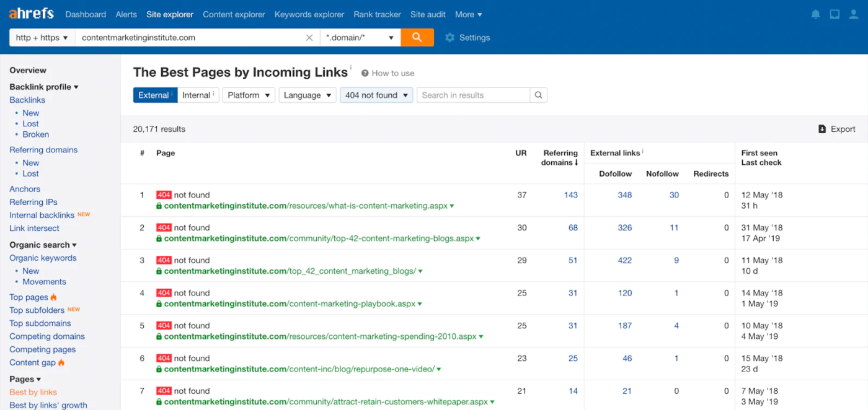The width and height of the screenshot is (868, 410).
Task: Open Top subfolders in the sidebar
Action: [37, 310]
